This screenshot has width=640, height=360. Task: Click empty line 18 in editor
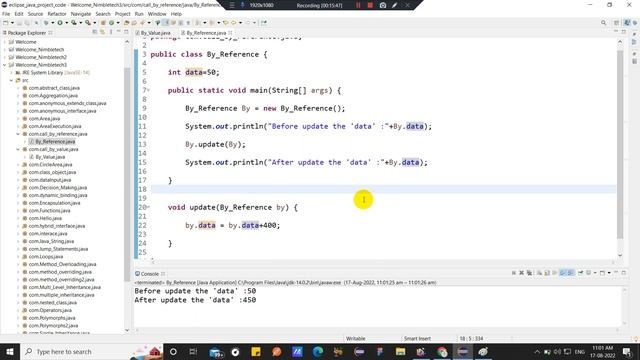tap(383, 189)
